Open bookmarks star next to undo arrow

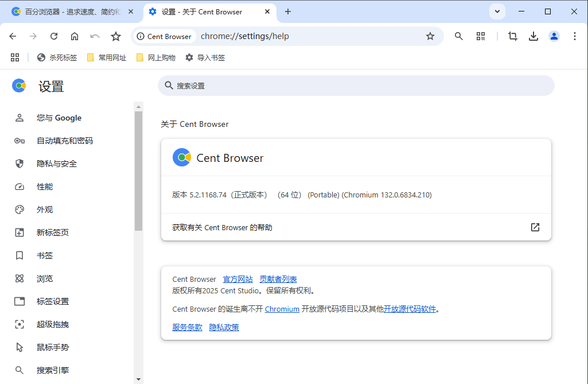(x=116, y=36)
